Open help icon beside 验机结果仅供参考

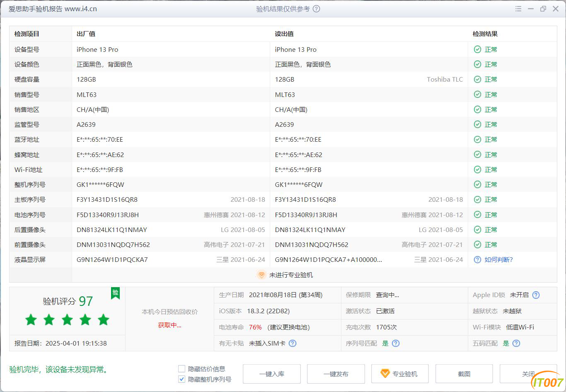[x=316, y=9]
